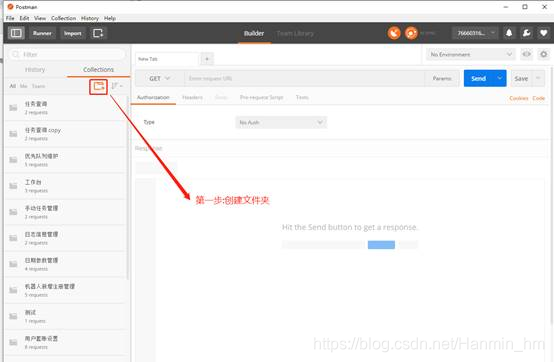Viewport: 554px width, 362px height.
Task: Filter collections by All
Action: [x=13, y=86]
